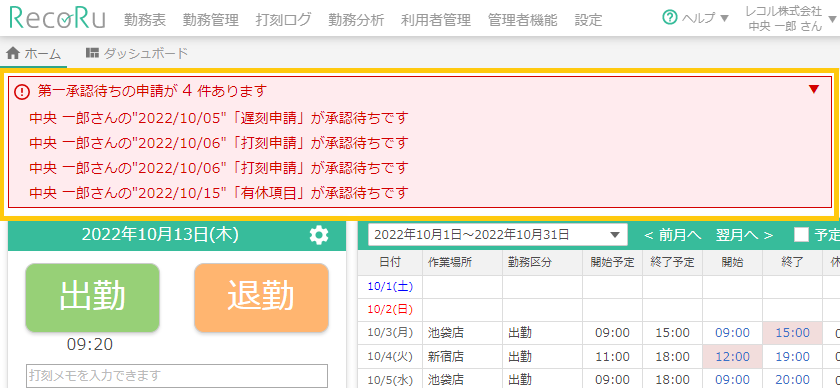Click the 打刻メモ input field
The image size is (840, 388).
[177, 376]
